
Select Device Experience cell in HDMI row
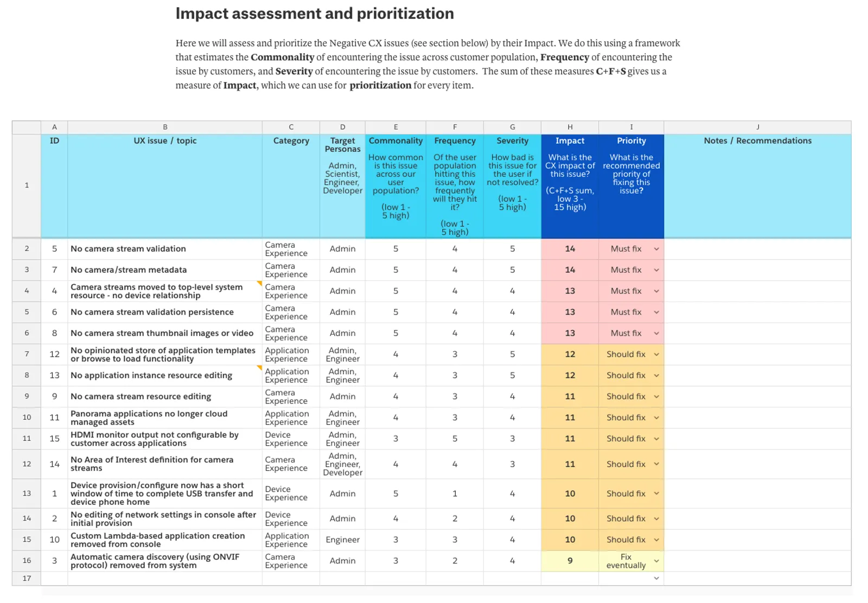pos(291,439)
